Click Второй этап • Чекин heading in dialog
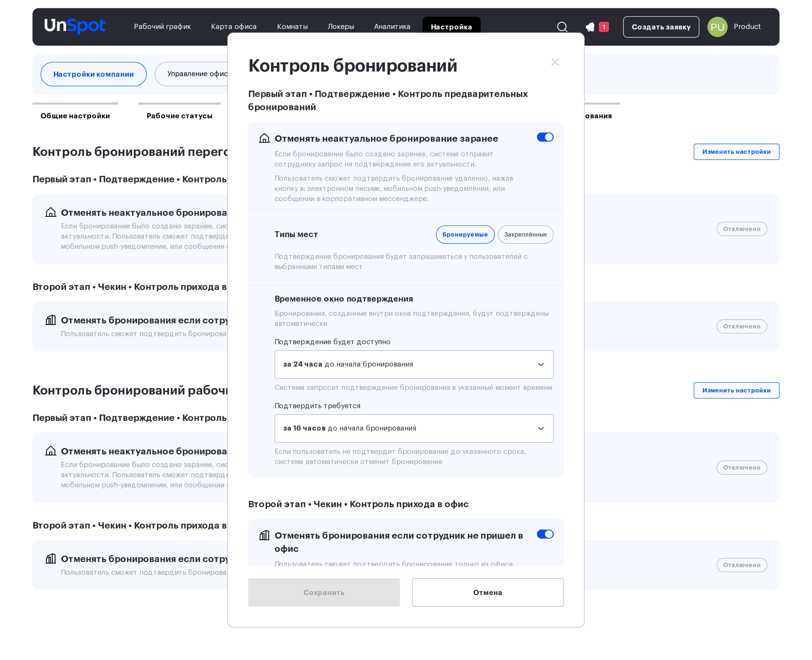 point(358,504)
